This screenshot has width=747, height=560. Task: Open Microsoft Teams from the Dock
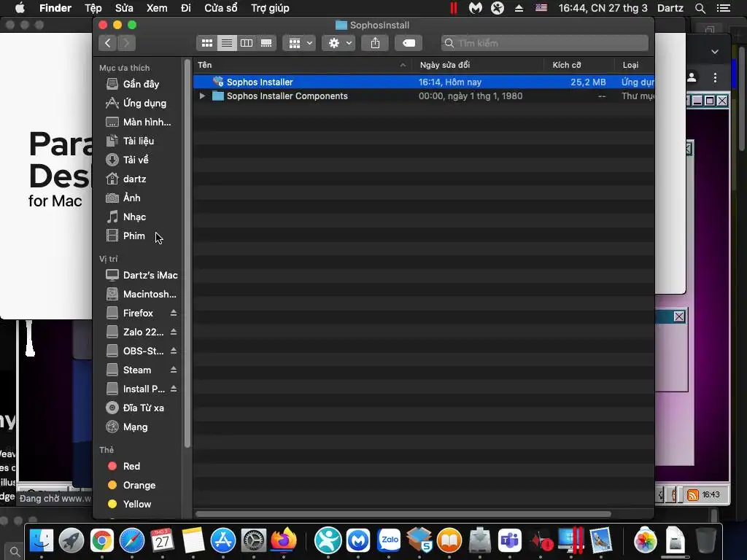tap(510, 541)
